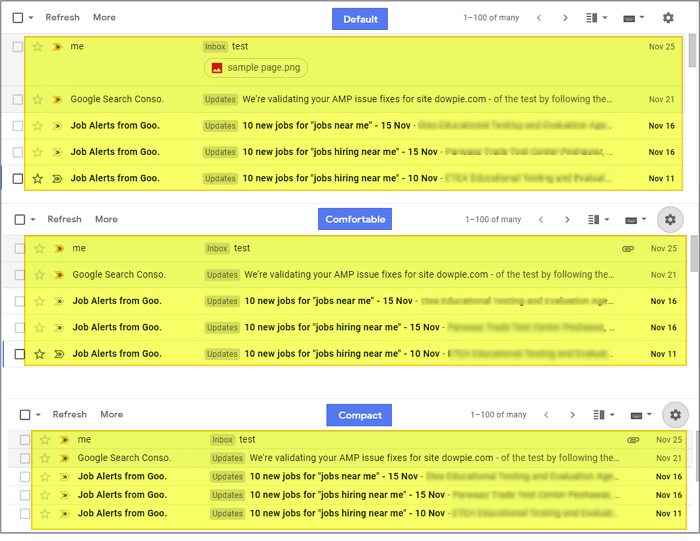This screenshot has width=700, height=541.
Task: Open 'jobs near me' 15 Nov email, Default view
Action: click(x=354, y=126)
